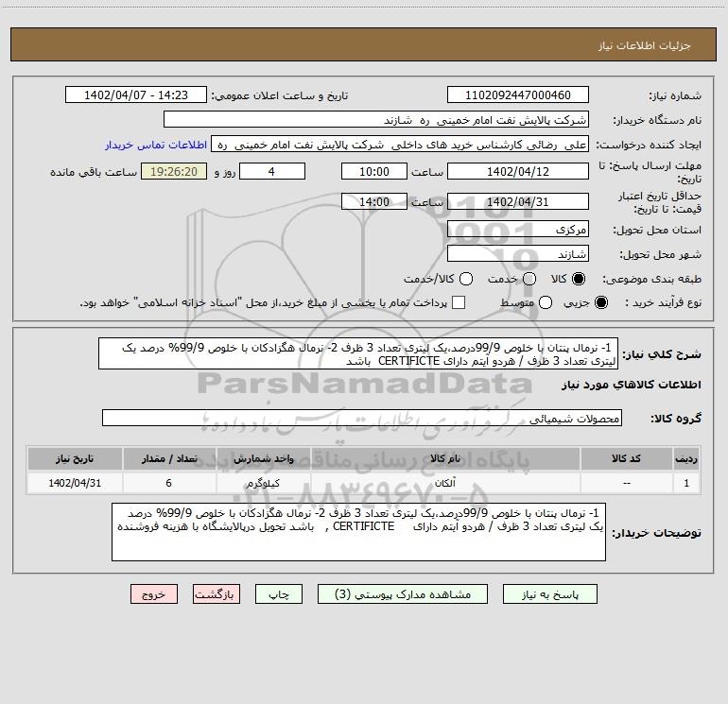Click the خروج exit button
The image size is (728, 704).
(154, 594)
